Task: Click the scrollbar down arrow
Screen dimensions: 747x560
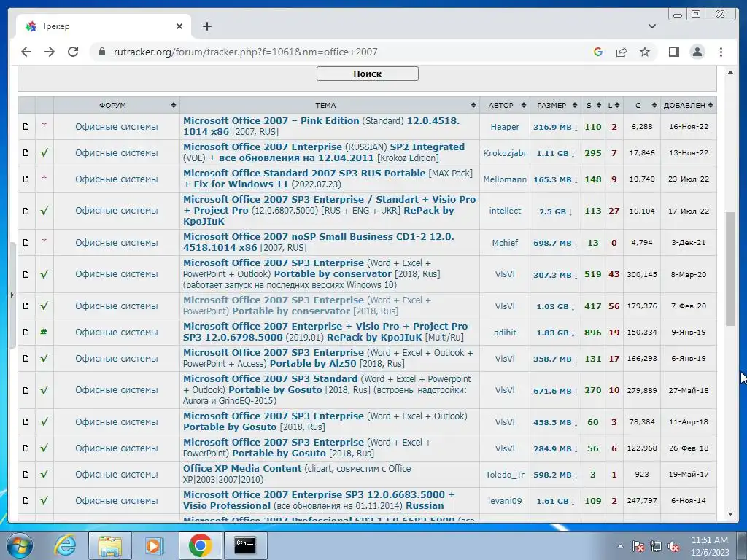Action: (x=730, y=514)
